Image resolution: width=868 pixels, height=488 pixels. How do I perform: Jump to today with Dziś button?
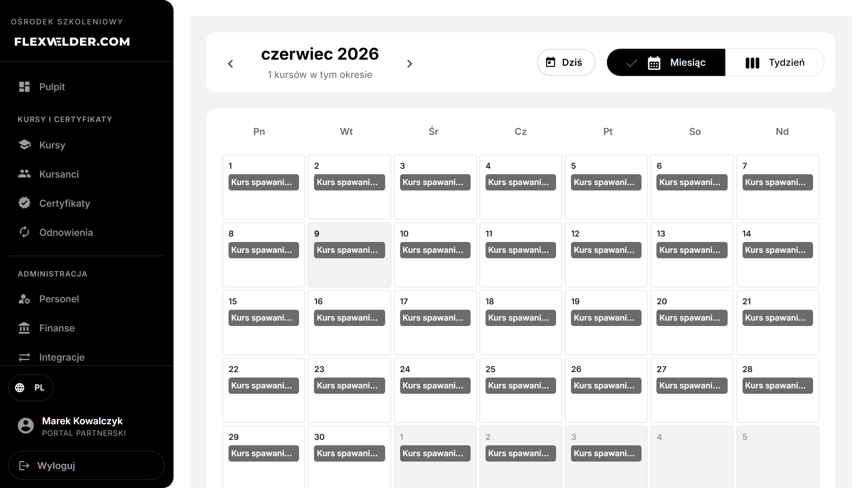click(x=566, y=62)
